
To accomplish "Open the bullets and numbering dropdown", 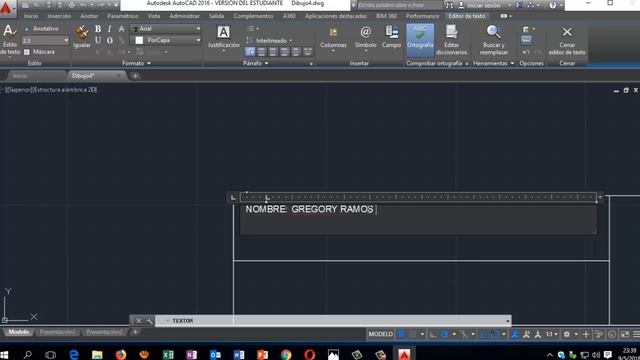I will click(253, 29).
